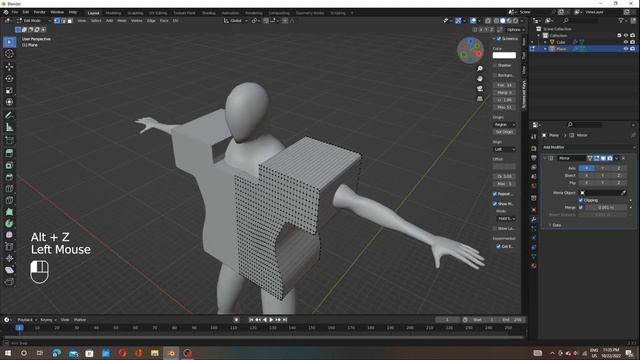Screen dimensions: 640x360
Task: Toggle Mirror axis Z button
Action: tap(619, 168)
